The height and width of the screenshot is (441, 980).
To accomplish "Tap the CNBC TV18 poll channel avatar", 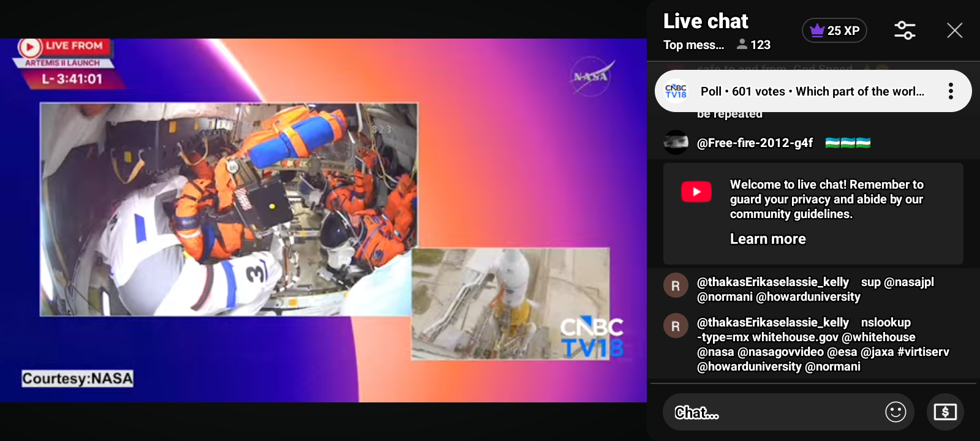I will coord(676,91).
